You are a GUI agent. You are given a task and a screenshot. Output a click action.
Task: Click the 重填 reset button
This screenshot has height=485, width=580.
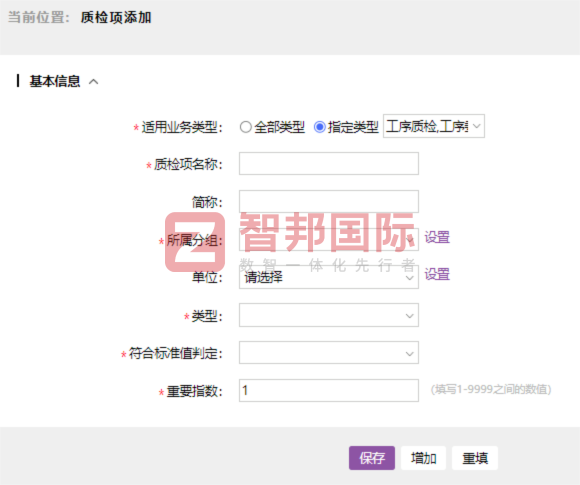coord(475,458)
